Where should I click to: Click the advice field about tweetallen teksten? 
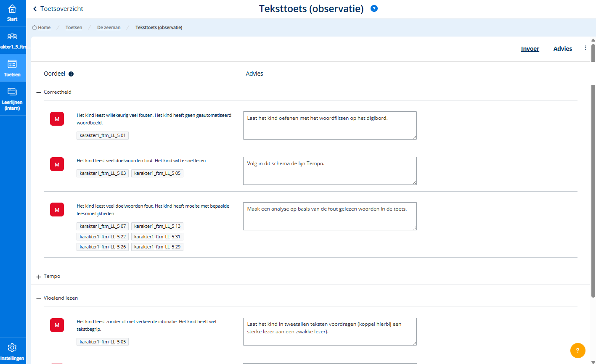point(330,332)
